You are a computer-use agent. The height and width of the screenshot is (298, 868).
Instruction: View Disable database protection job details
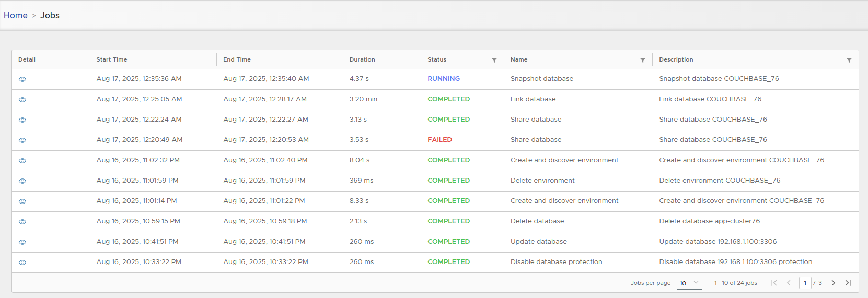pos(22,263)
